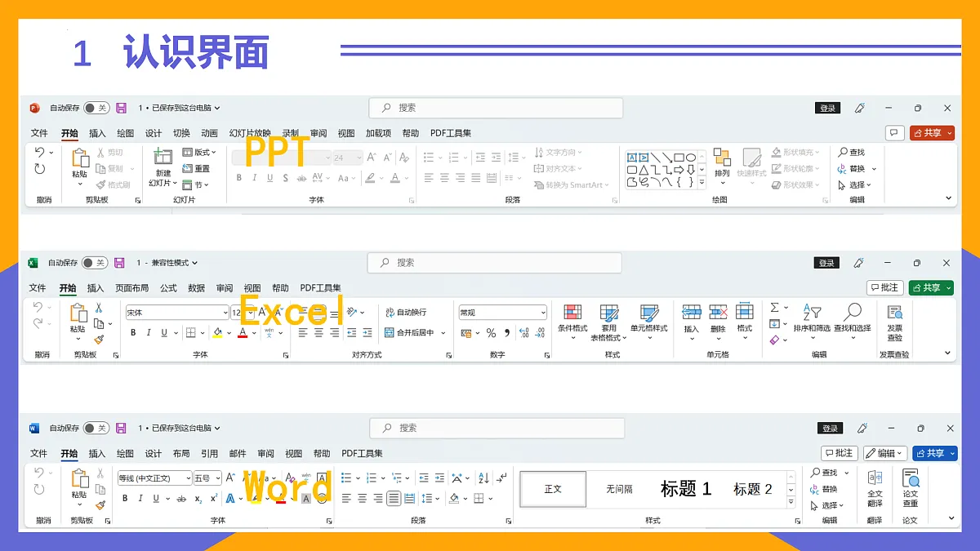
Task: Click Conditional Formatting icon in Excel
Action: [x=572, y=313]
